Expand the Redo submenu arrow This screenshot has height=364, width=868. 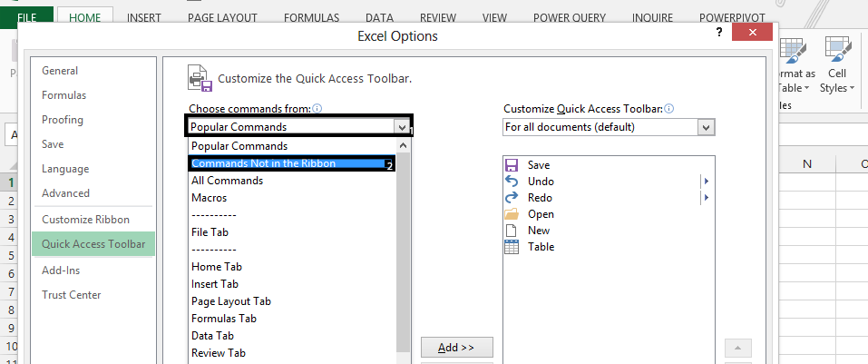click(x=706, y=197)
